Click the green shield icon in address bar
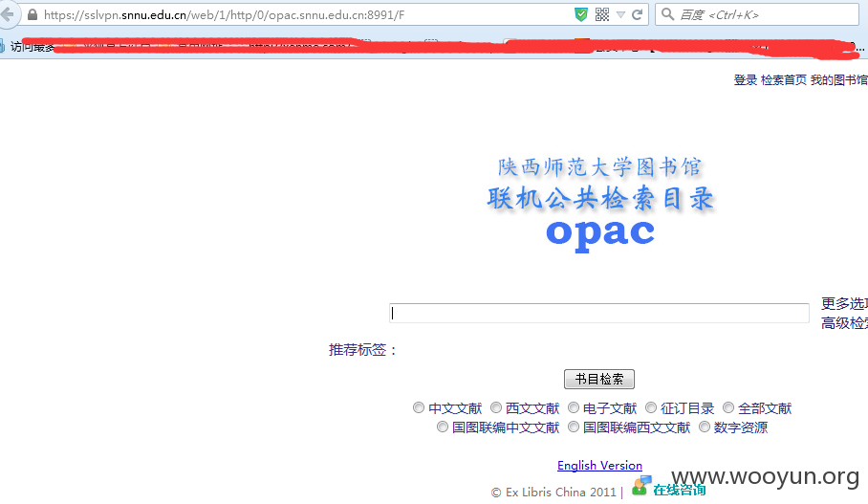This screenshot has width=868, height=504. pos(580,15)
